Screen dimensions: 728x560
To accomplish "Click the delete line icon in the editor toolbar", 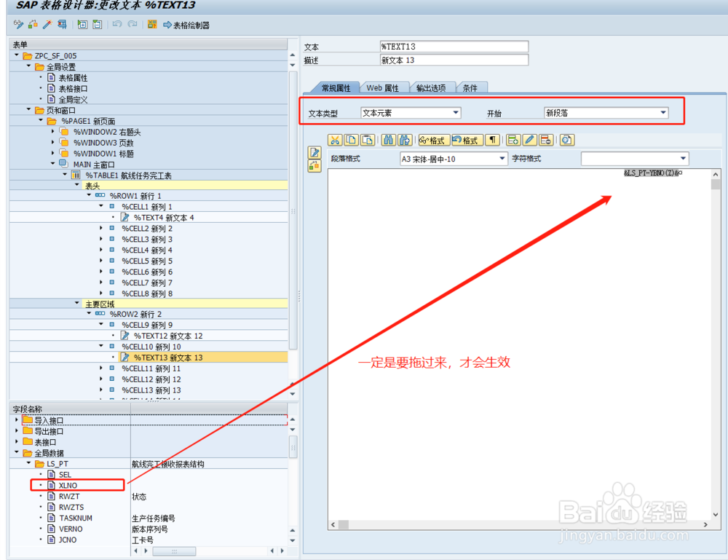I will coord(545,140).
